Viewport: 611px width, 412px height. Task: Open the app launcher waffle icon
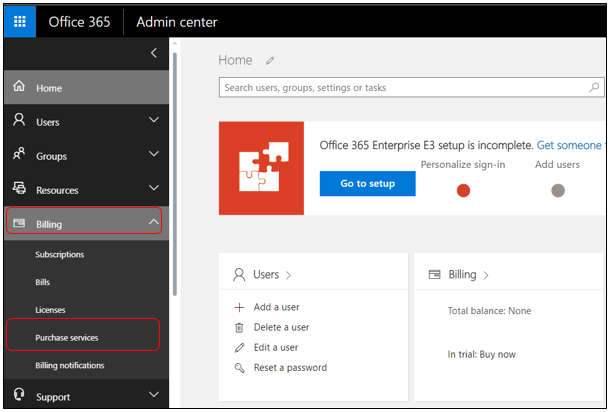coord(20,21)
